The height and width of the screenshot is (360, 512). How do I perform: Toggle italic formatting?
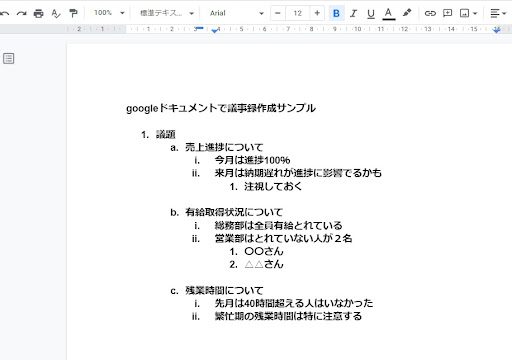point(353,13)
